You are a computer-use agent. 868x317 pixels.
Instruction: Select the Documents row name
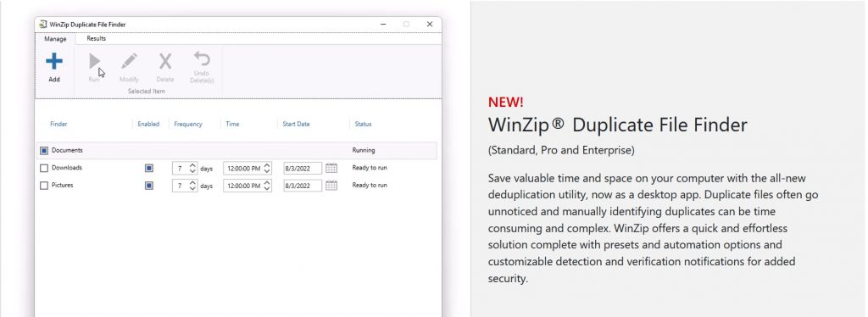67,150
